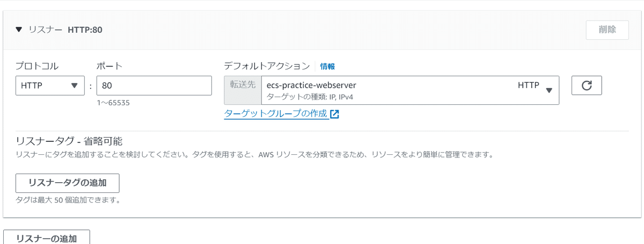644x244 pixels.
Task: Click into the ポート field showing 80
Action: click(154, 85)
